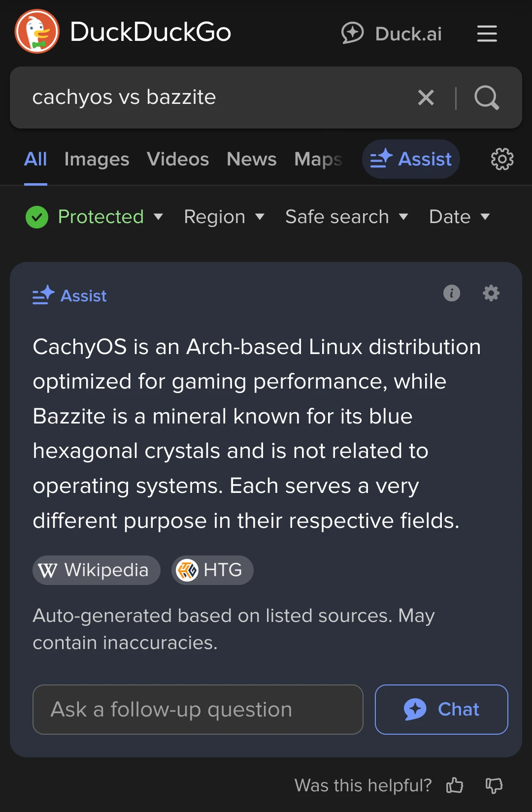Click the DuckDuckGo duck logo

[x=37, y=32]
